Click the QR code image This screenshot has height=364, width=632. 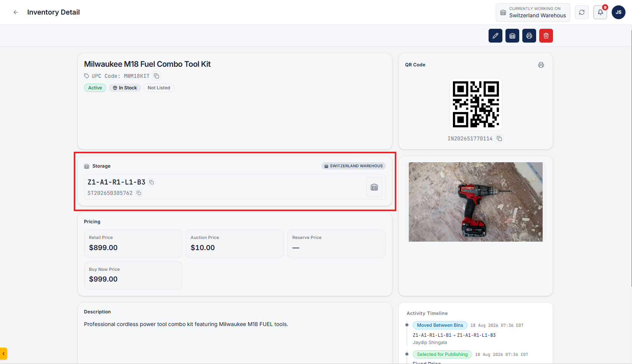(x=476, y=104)
